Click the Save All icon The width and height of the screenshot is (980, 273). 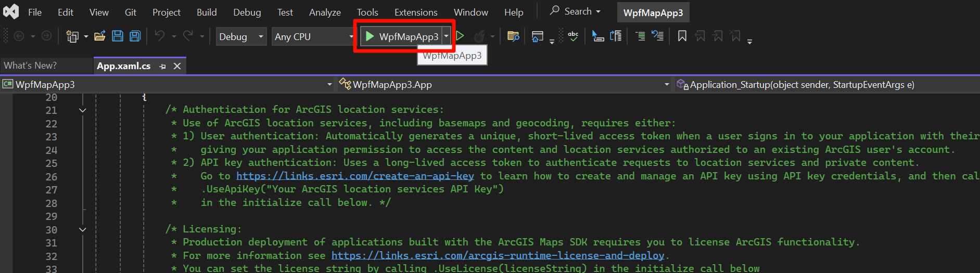coord(135,36)
